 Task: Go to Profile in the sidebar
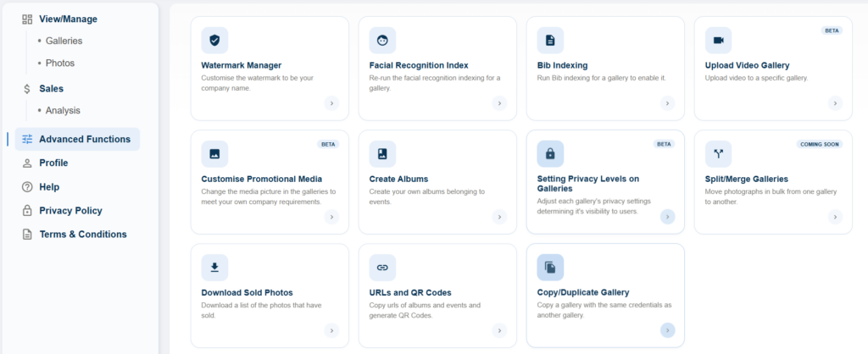point(53,163)
